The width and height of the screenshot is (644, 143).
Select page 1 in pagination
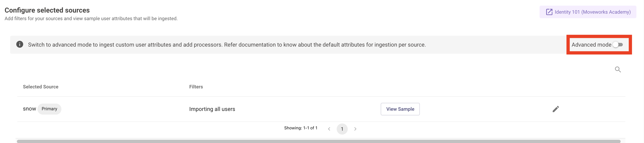[342, 129]
